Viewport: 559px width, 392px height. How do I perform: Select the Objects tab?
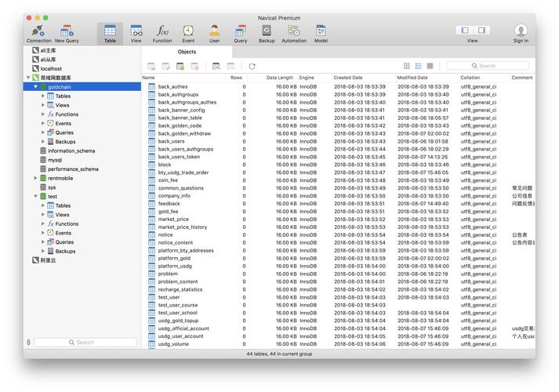click(187, 52)
